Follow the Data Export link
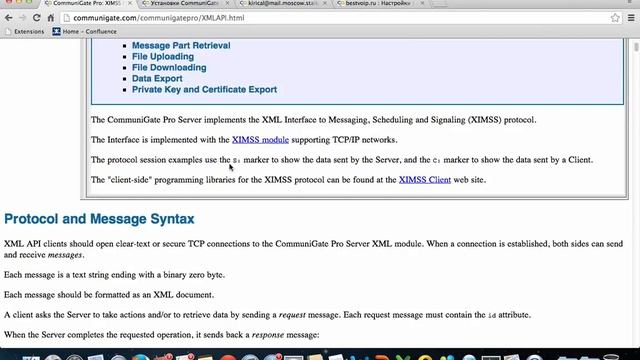The height and width of the screenshot is (360, 640). tap(157, 79)
